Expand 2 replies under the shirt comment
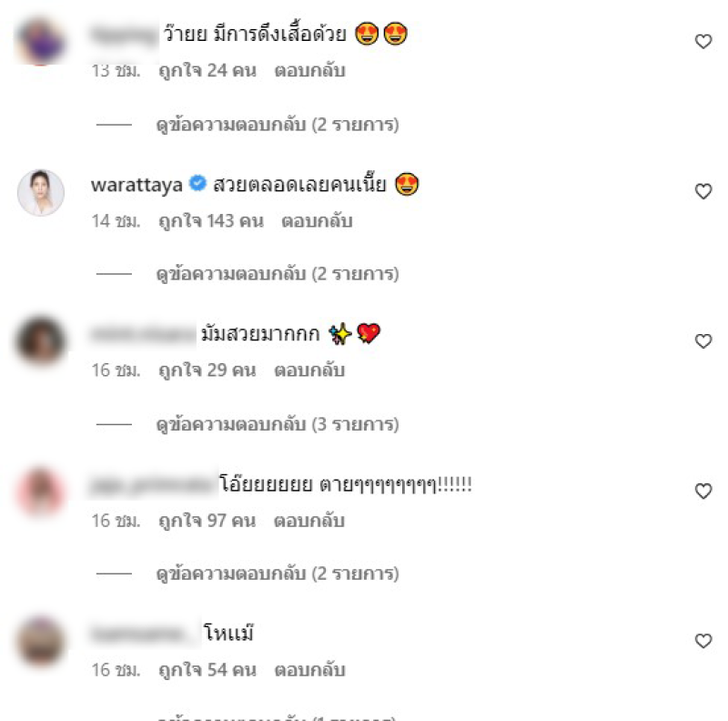This screenshot has width=728, height=721. pos(278,125)
